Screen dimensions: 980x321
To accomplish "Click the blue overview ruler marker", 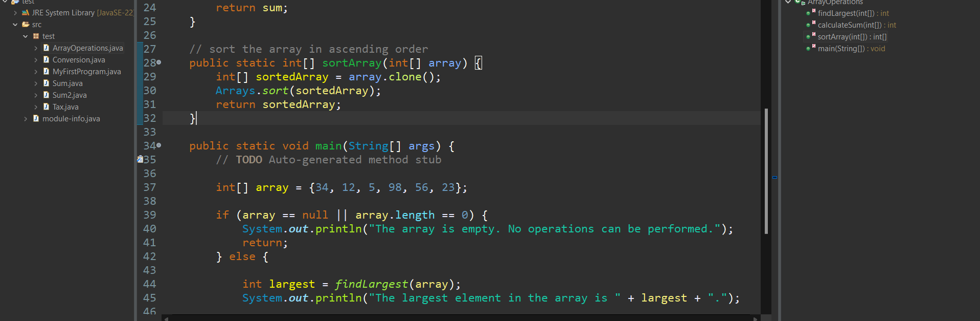I will coord(774,177).
